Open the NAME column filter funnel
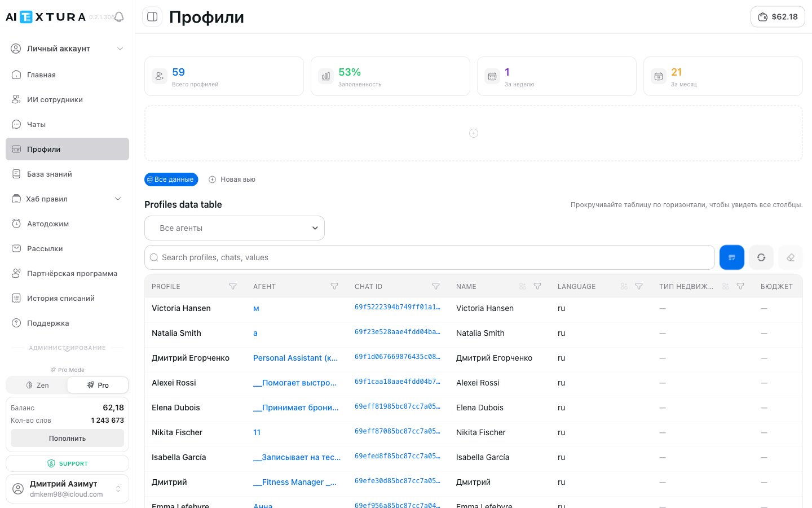The height and width of the screenshot is (508, 812). click(537, 286)
